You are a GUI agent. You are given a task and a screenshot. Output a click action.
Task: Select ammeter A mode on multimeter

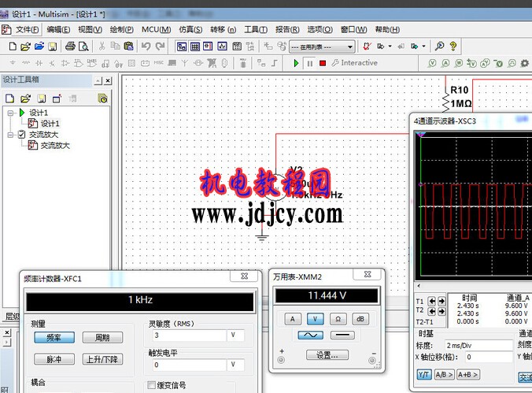[293, 319]
